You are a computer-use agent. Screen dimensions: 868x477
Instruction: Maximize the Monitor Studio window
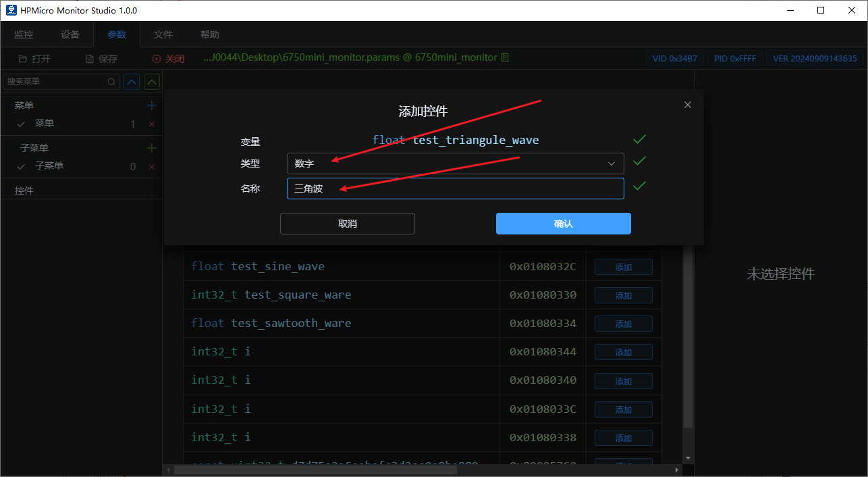[x=821, y=10]
